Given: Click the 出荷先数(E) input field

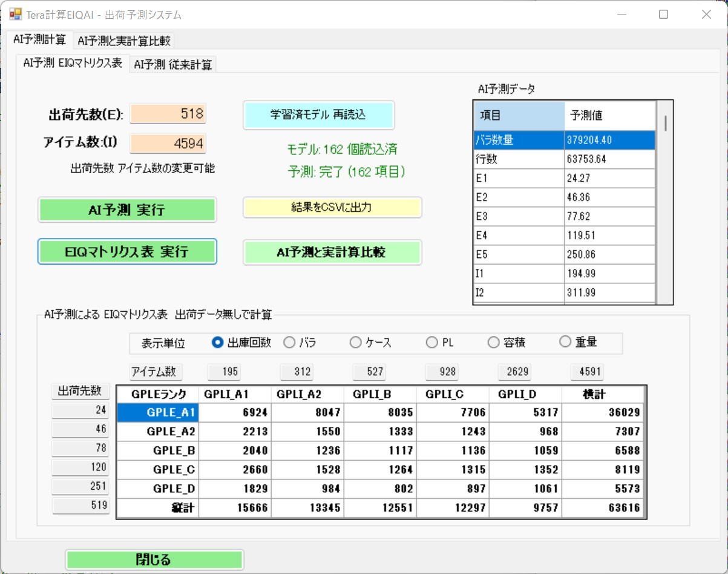Looking at the screenshot, I should [x=168, y=113].
